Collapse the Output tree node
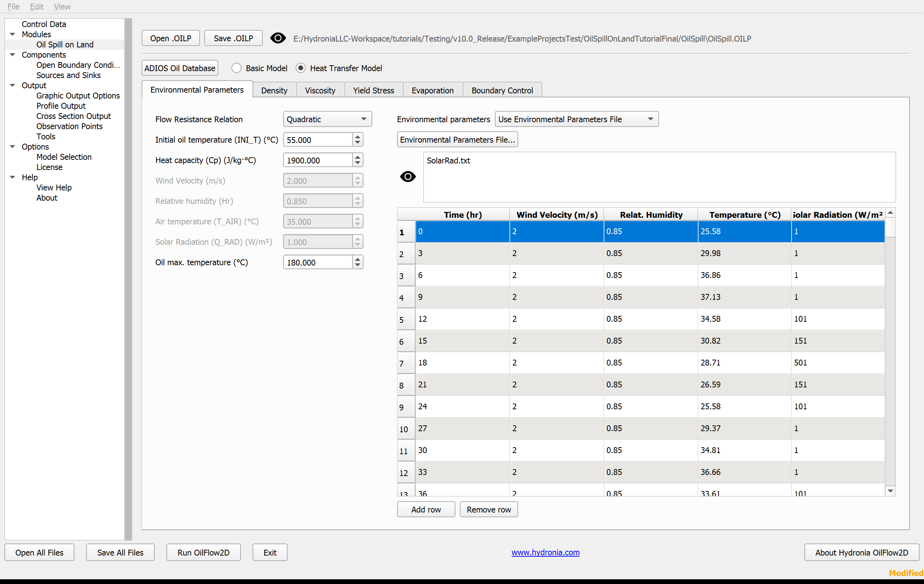The image size is (924, 584). [13, 85]
